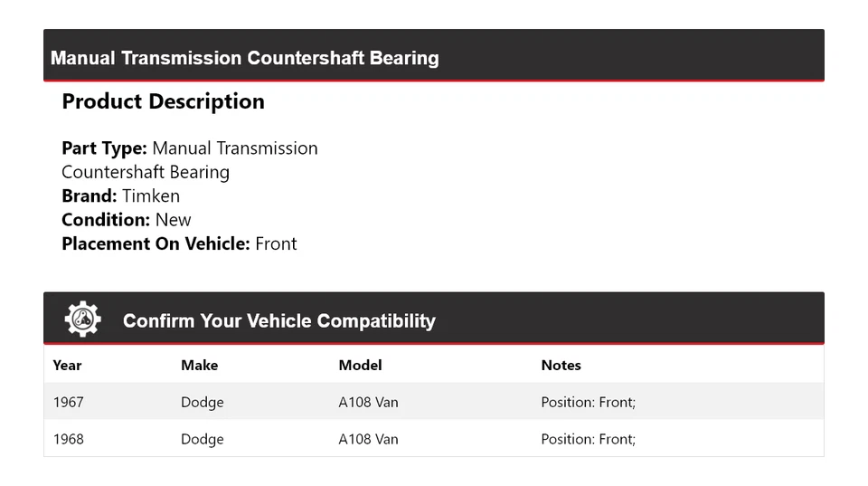868x486 pixels.
Task: Click Position: Front note in the 1968 row
Action: tap(588, 439)
